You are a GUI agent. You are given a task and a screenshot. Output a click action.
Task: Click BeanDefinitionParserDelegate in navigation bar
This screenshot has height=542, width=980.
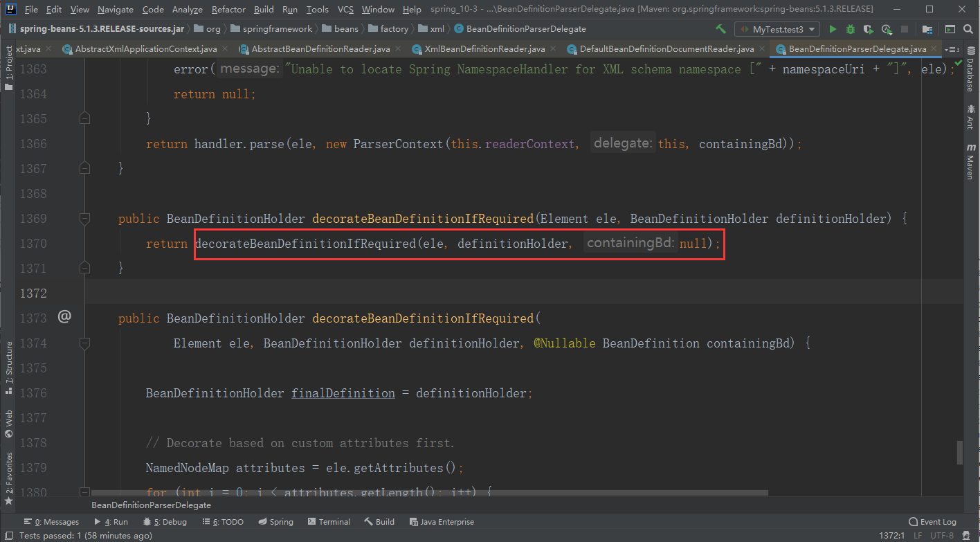tap(520, 29)
